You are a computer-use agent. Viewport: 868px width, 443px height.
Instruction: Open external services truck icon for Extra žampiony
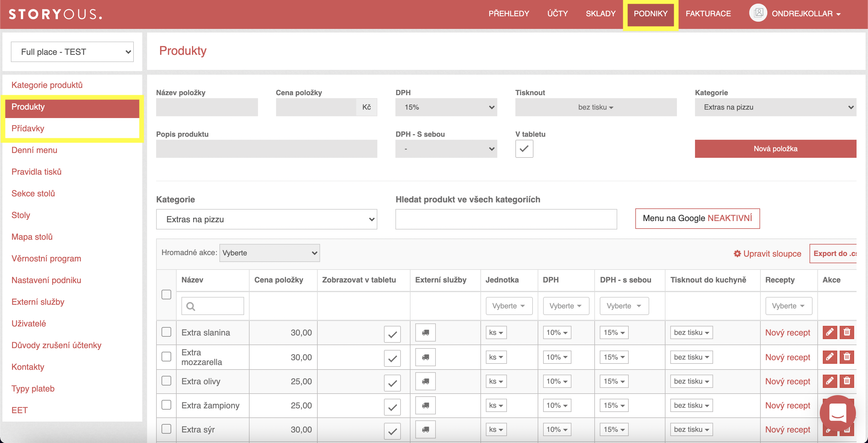pyautogui.click(x=425, y=405)
